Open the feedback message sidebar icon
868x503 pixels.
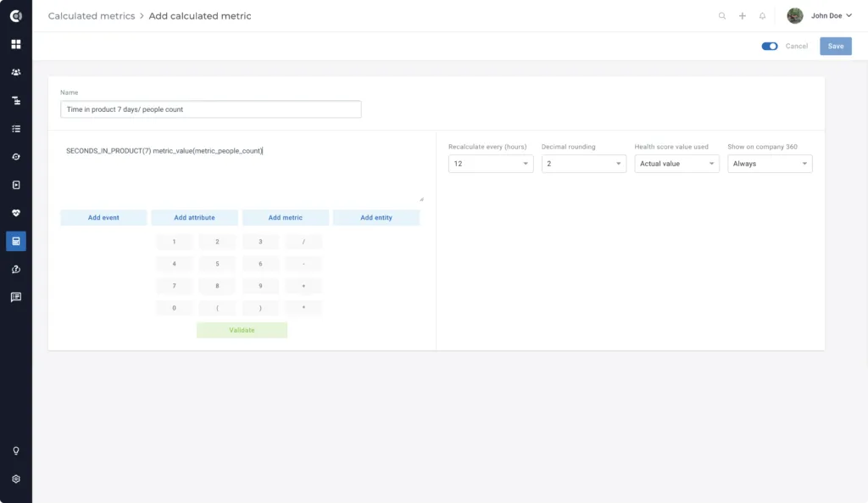click(16, 298)
